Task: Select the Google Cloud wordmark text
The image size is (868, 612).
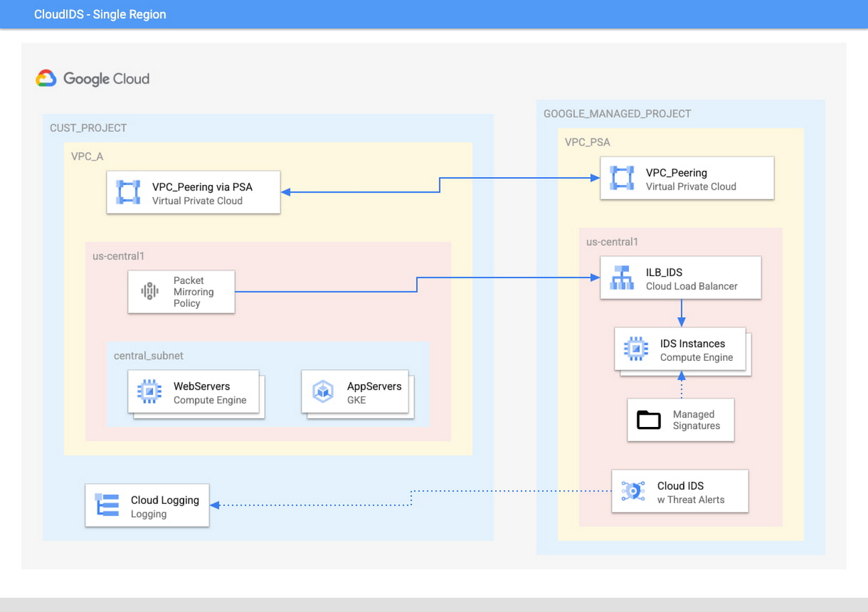Action: [106, 79]
